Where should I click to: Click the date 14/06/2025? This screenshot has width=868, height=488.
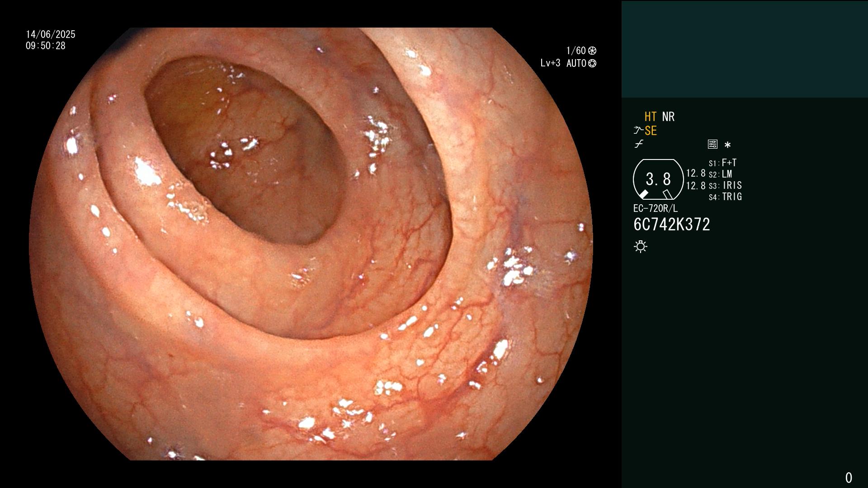(x=51, y=35)
